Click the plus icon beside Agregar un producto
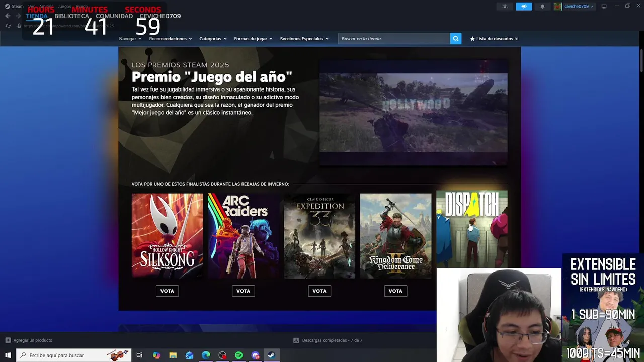The height and width of the screenshot is (362, 644). click(8, 340)
